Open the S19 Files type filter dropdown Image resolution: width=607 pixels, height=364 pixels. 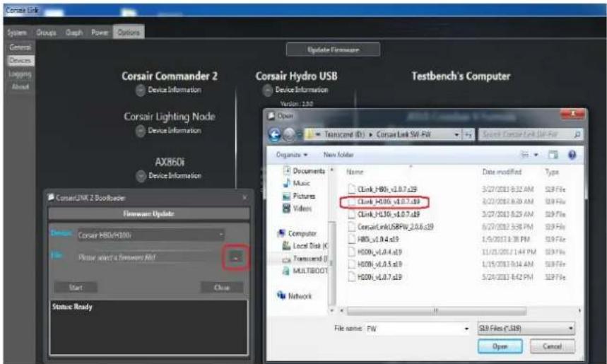pos(526,329)
